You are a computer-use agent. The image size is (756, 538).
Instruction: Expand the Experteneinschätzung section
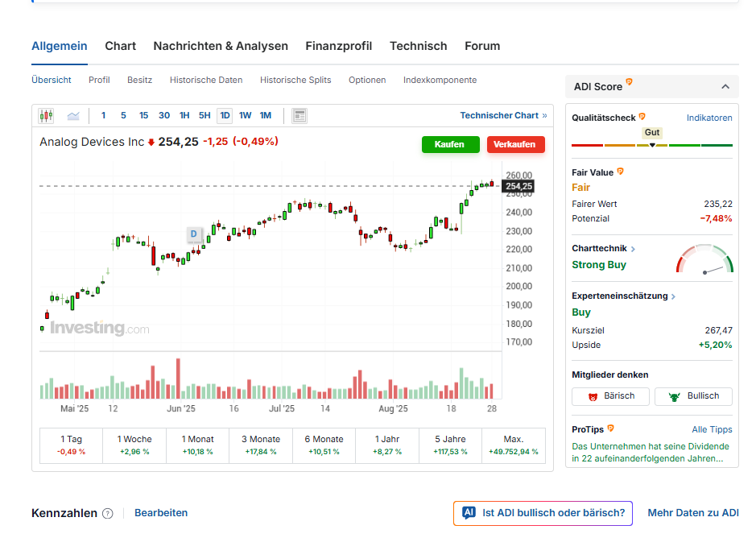coord(673,296)
